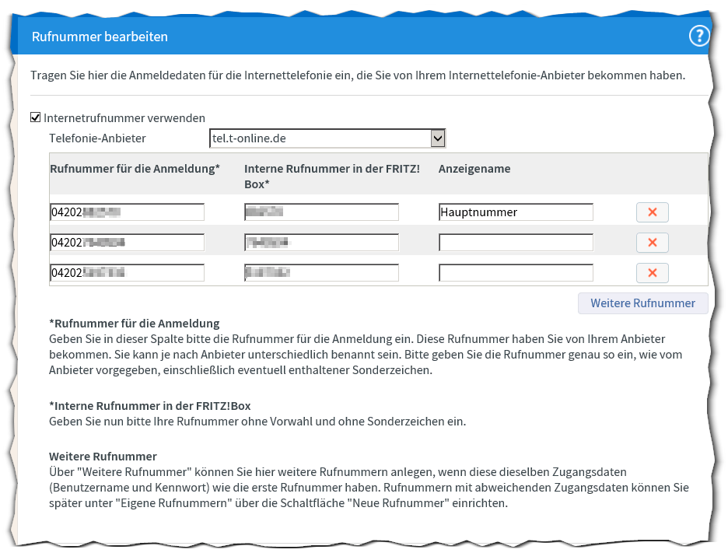Click empty Anzeigename field in second row
This screenshot has height=560, width=728.
516,243
